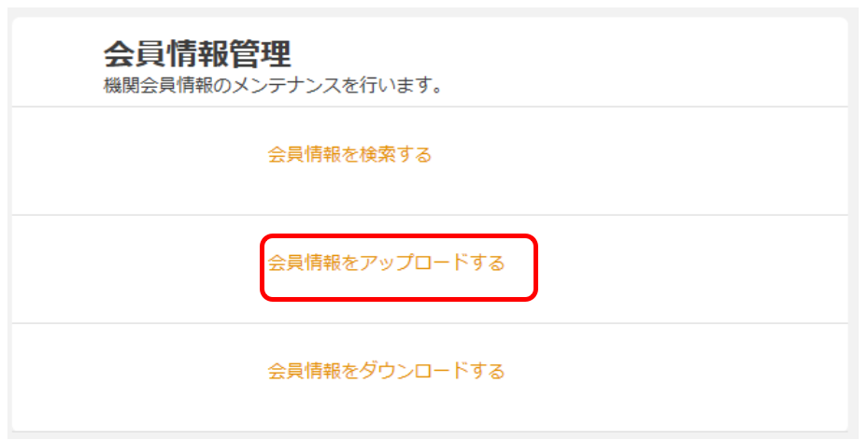Select the first option under 会員情報管理

click(x=349, y=155)
